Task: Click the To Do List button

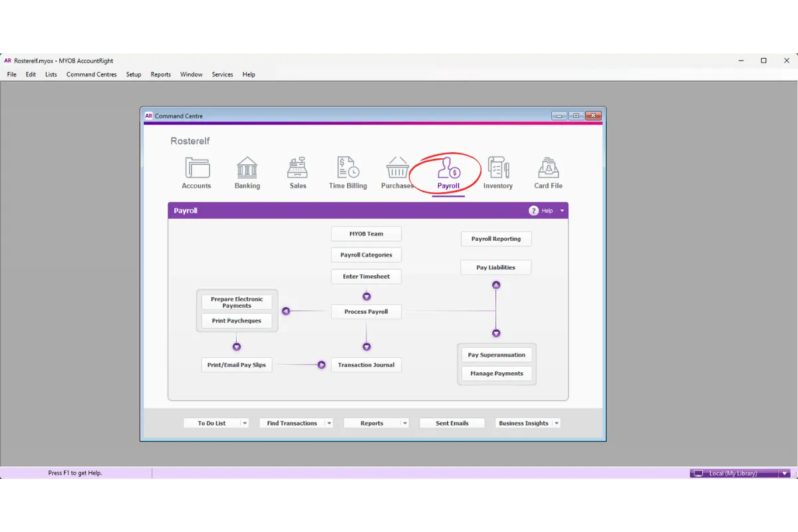Action: pyautogui.click(x=211, y=423)
